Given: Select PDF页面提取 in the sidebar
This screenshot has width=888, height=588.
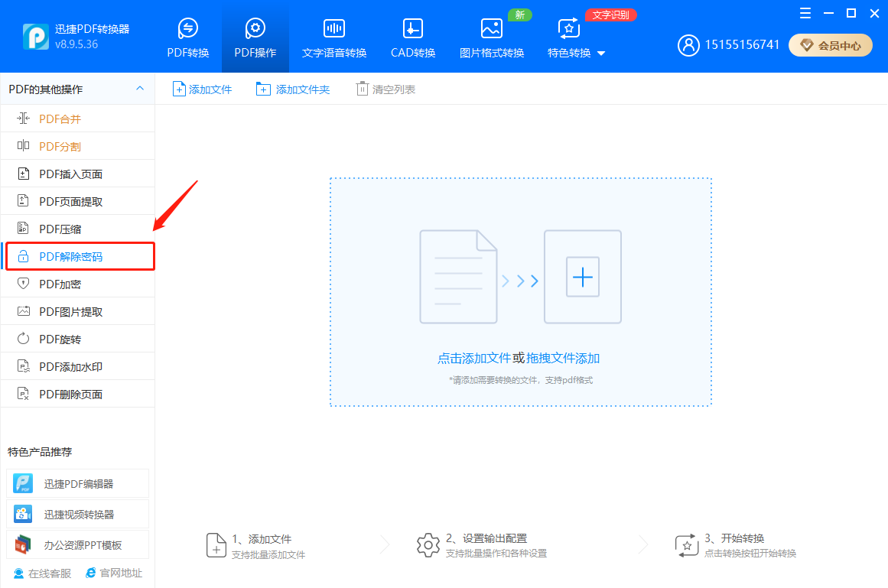Looking at the screenshot, I should pyautogui.click(x=77, y=201).
